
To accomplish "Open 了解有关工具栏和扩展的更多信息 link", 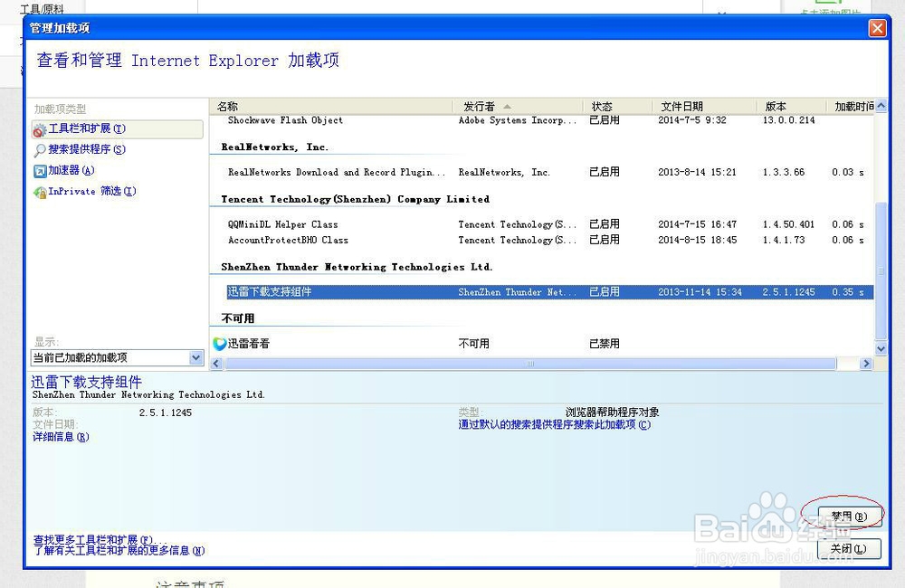I will 119,551.
